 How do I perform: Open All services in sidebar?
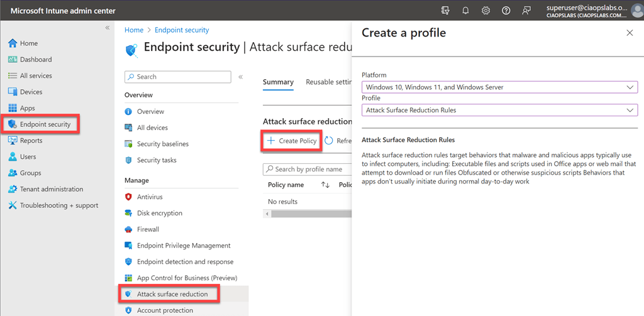pyautogui.click(x=36, y=75)
